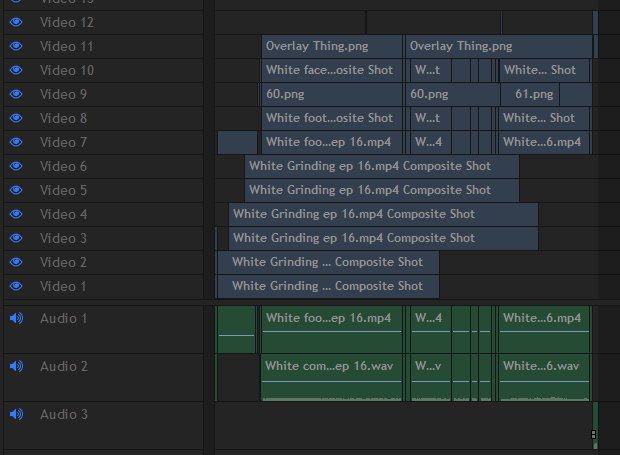Screen dimensions: 620x455
Task: Select White...6.mp4 audio clip on Audio 1
Action: click(544, 329)
